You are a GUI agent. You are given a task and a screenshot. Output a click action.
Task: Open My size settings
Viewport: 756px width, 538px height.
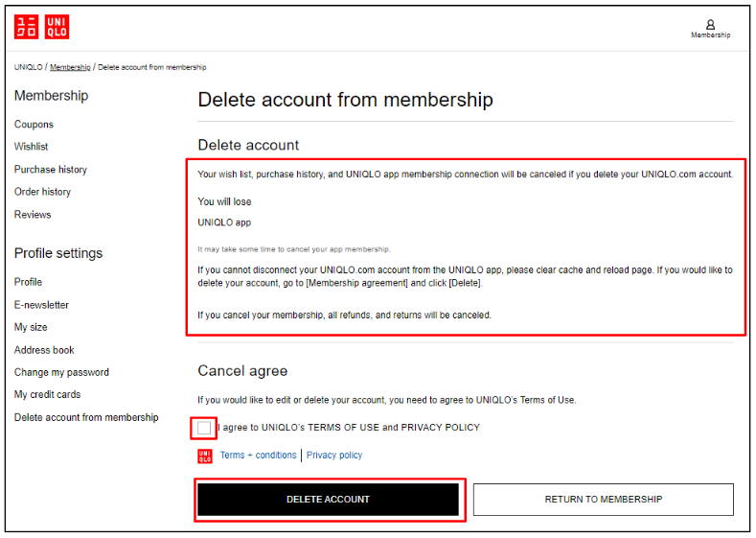[30, 327]
